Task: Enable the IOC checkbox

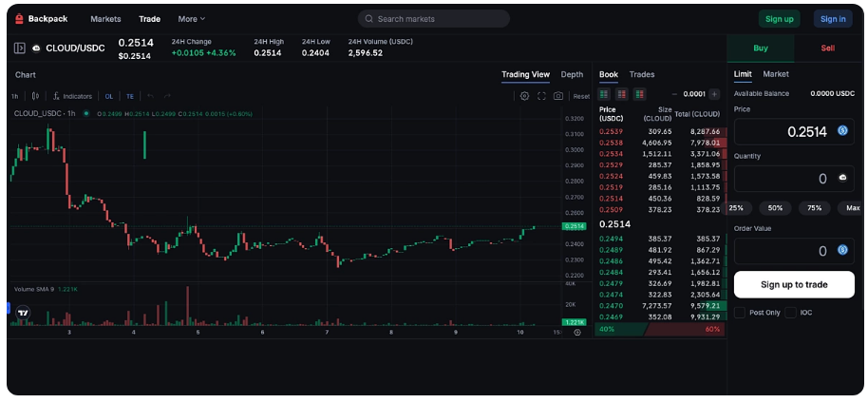Action: [790, 313]
